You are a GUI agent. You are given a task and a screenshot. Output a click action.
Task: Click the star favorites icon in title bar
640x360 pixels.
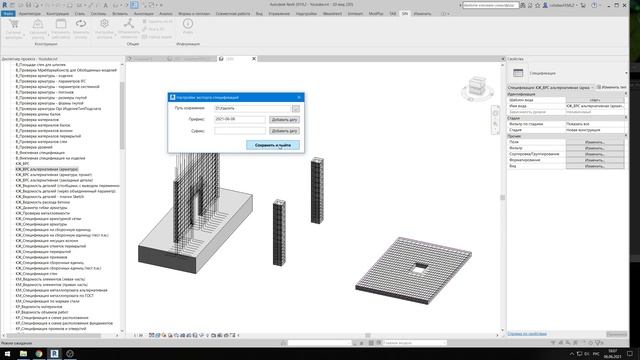click(538, 5)
